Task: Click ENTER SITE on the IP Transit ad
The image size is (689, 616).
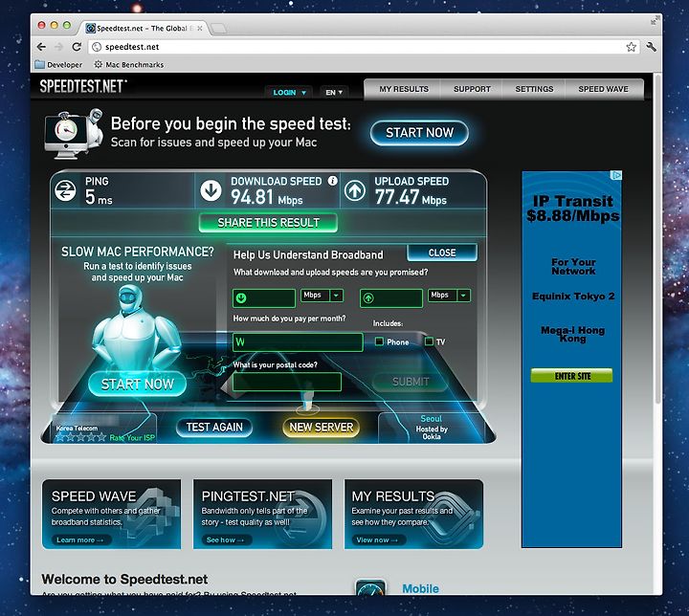Action: point(571,376)
